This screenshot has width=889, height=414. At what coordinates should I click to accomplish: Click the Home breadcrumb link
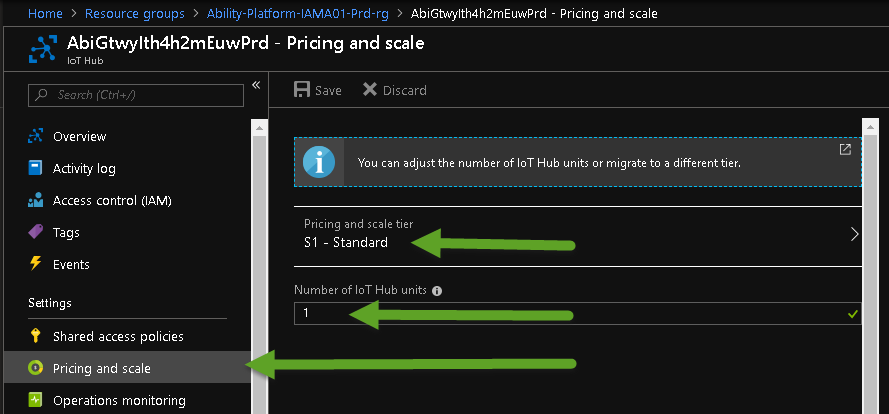click(45, 14)
